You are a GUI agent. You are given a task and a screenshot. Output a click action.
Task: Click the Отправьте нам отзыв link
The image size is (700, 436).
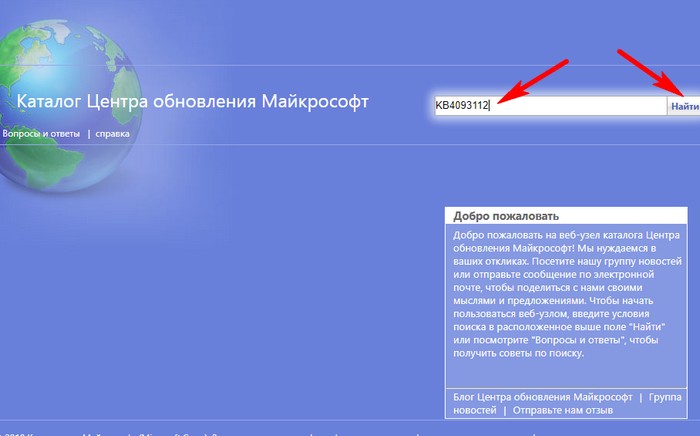[562, 410]
